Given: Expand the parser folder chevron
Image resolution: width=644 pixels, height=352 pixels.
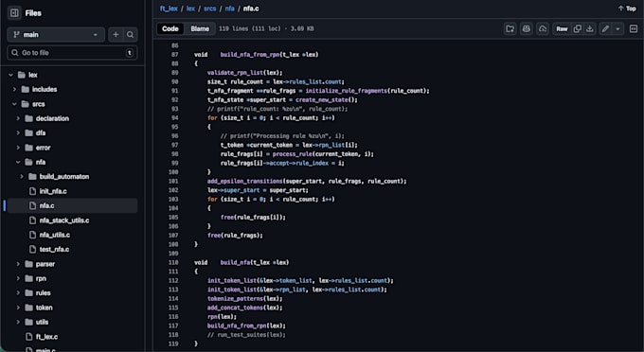Looking at the screenshot, I should (x=19, y=264).
